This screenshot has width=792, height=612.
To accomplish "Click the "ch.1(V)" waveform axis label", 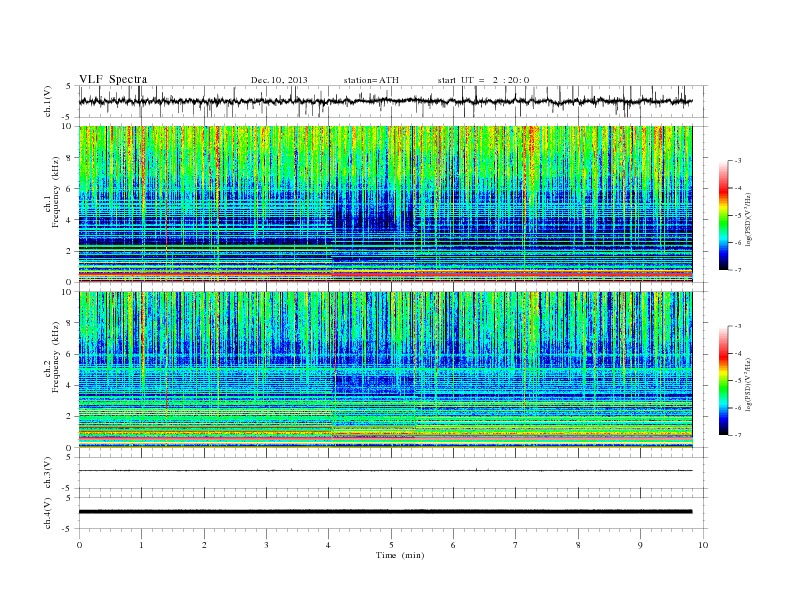I will [x=48, y=101].
